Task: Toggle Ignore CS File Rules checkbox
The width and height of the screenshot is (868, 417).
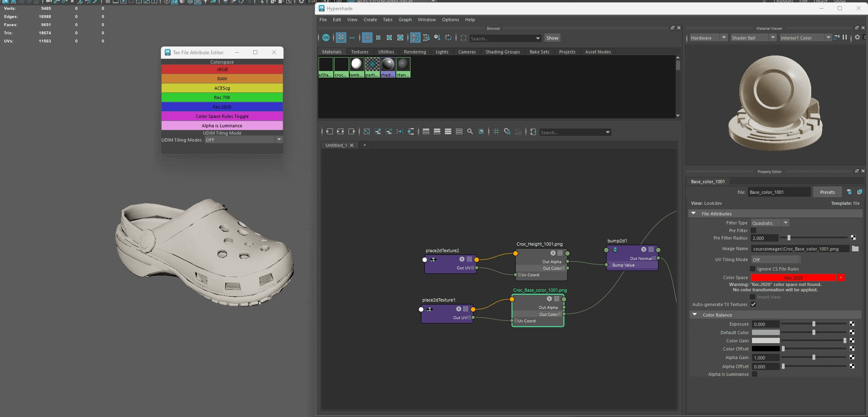Action: coord(753,269)
